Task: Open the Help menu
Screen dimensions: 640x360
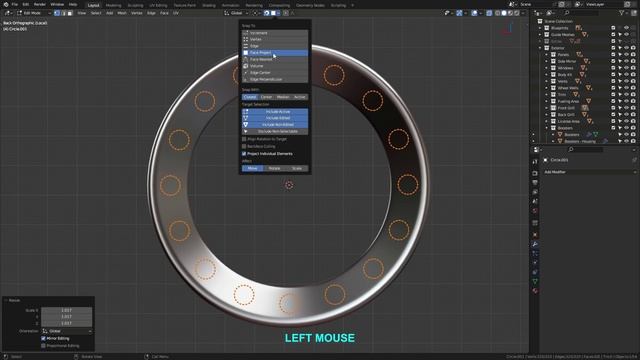Action: pyautogui.click(x=73, y=4)
